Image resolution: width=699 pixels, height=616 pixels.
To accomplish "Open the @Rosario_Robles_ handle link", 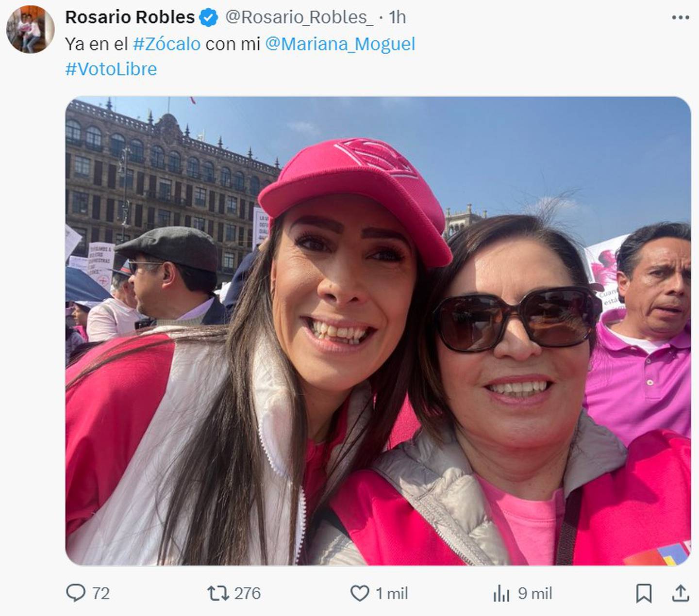I will coord(299,17).
